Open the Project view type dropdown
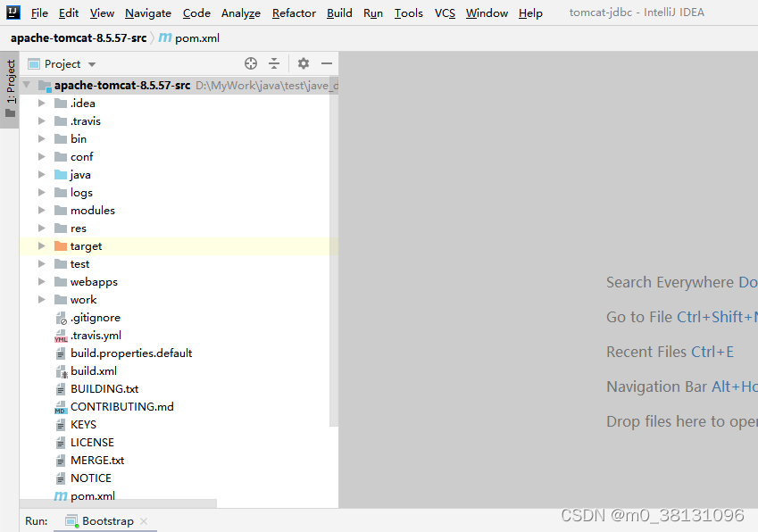Image resolution: width=758 pixels, height=532 pixels. pyautogui.click(x=92, y=64)
